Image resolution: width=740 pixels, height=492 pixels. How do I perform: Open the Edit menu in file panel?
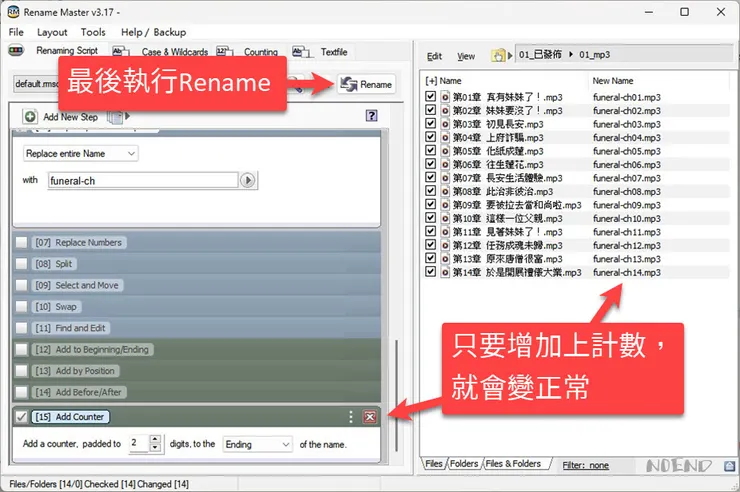point(434,56)
